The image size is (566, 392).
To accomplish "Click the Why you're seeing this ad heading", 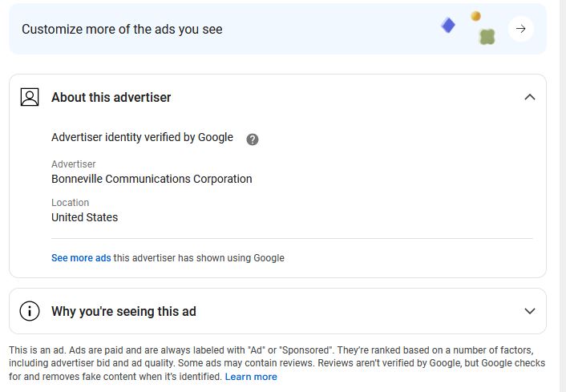I will 123,311.
